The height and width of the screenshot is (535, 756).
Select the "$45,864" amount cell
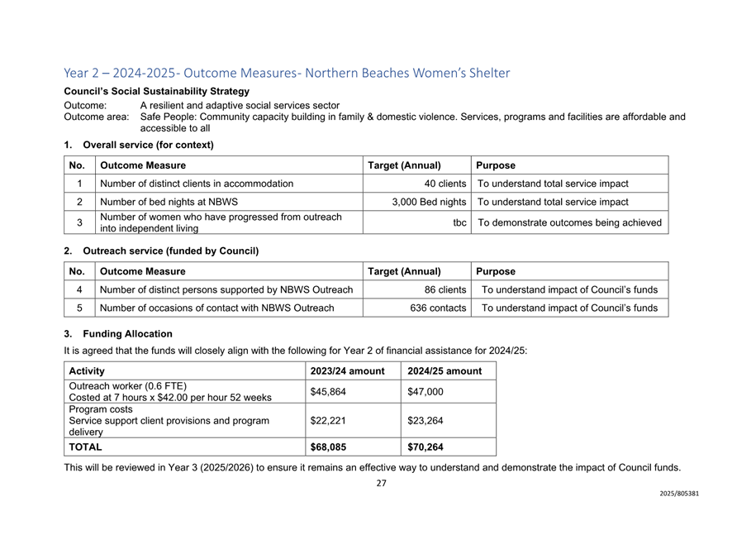[x=328, y=392]
